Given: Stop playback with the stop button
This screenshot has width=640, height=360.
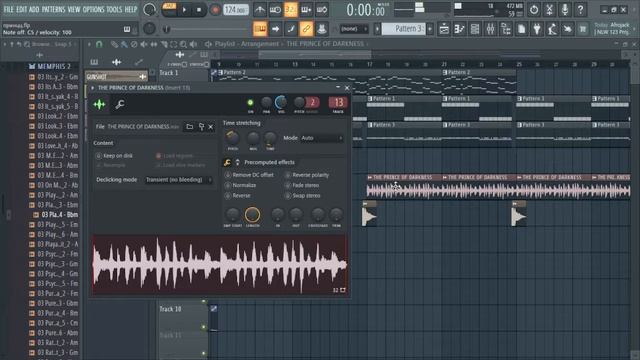Looking at the screenshot, I should coord(199,10).
